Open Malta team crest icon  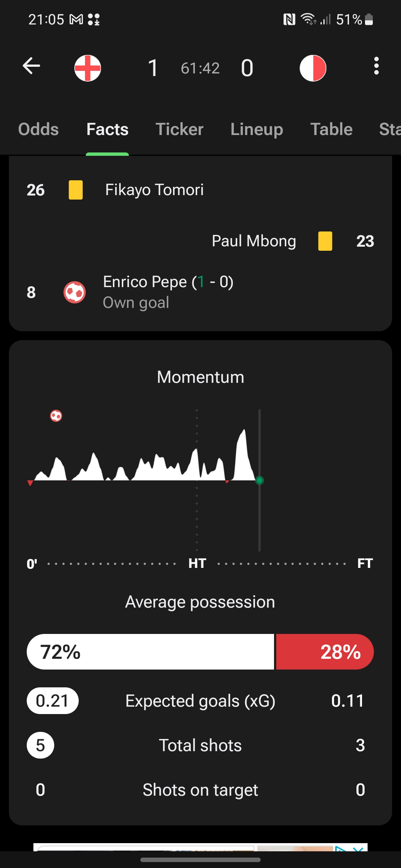pos(313,68)
